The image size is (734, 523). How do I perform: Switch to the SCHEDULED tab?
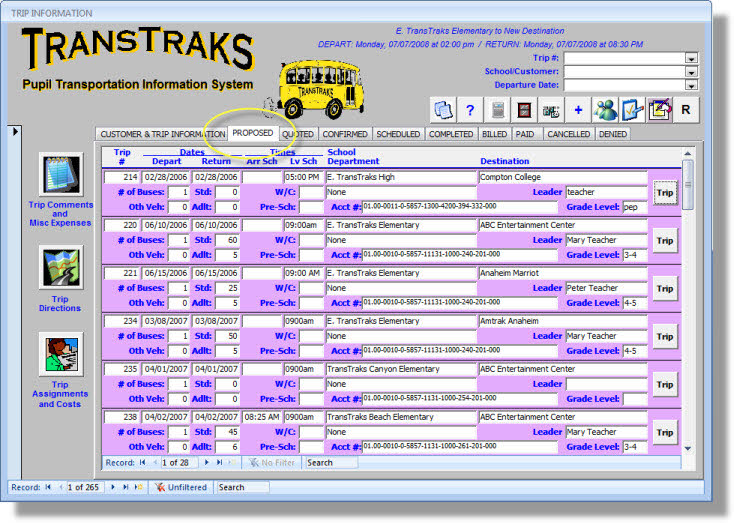point(399,133)
